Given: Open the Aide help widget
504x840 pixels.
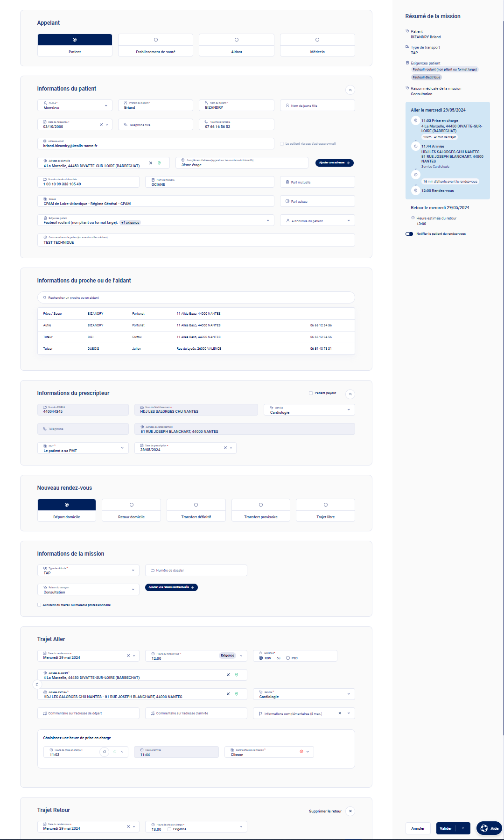Looking at the screenshot, I should tap(489, 828).
